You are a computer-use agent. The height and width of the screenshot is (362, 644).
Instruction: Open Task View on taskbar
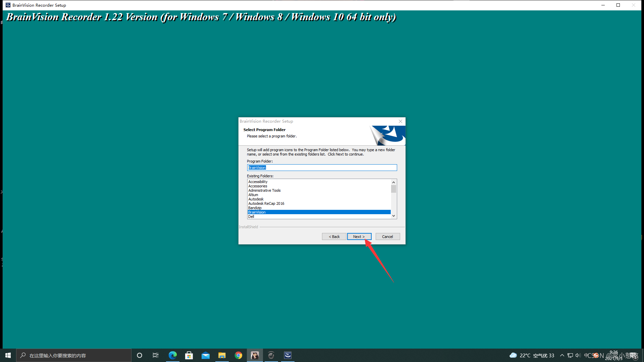click(156, 355)
